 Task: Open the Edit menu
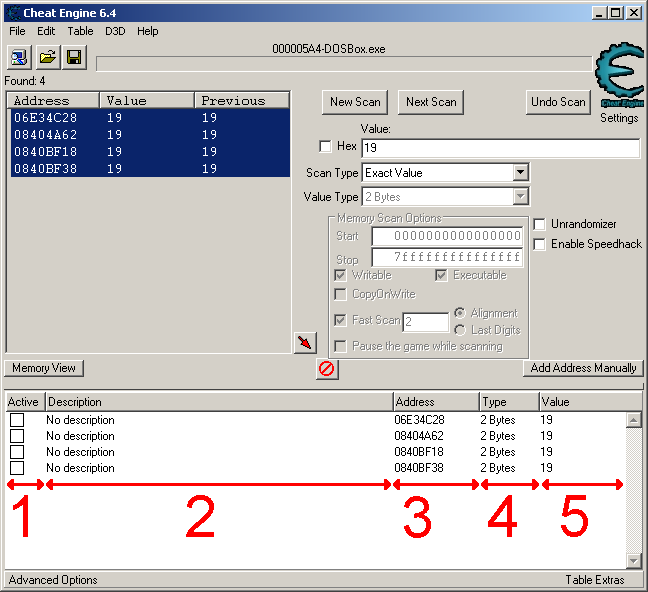point(46,31)
